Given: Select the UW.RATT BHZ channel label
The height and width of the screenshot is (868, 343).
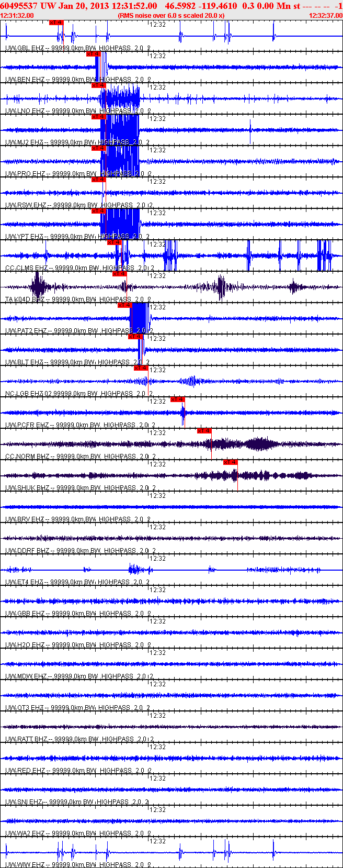Looking at the screenshot, I should [x=27, y=739].
